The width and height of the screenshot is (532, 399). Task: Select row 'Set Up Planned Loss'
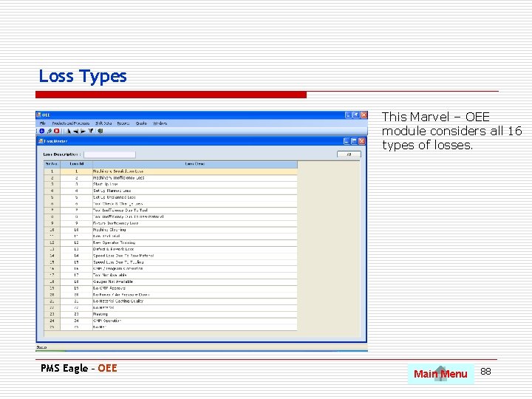[x=171, y=191]
